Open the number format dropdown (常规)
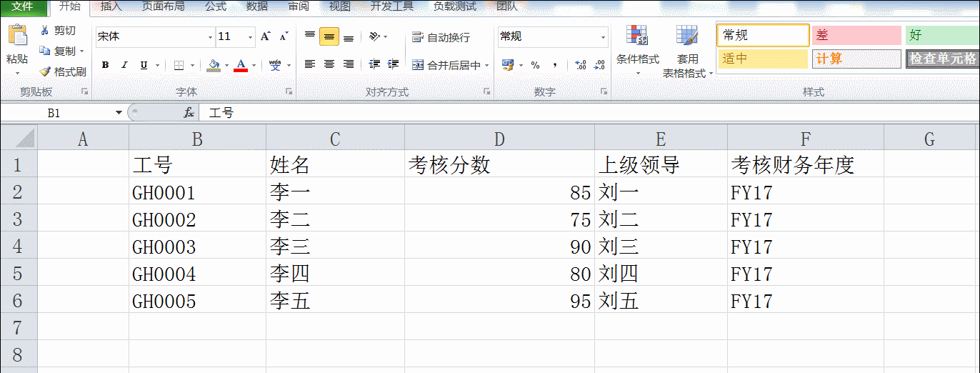This screenshot has height=373, width=980. [603, 36]
